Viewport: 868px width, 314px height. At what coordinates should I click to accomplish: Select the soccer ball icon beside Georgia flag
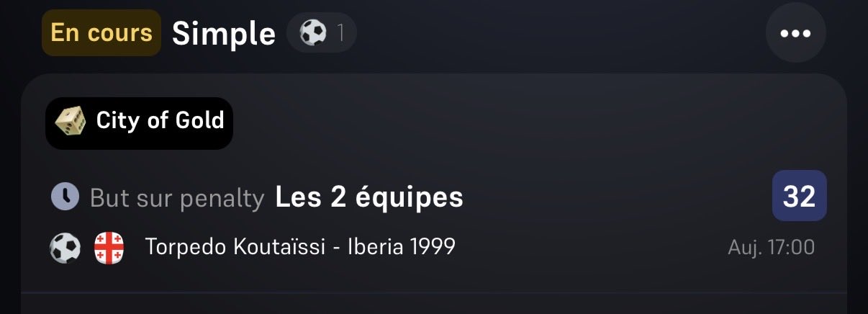65,248
